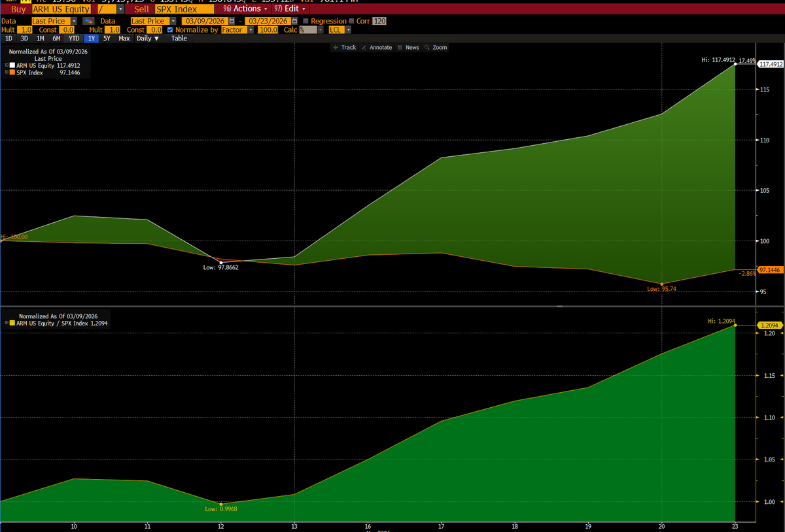Click the white ARM US Equity color swatch
The width and height of the screenshot is (785, 532).
pyautogui.click(x=12, y=65)
